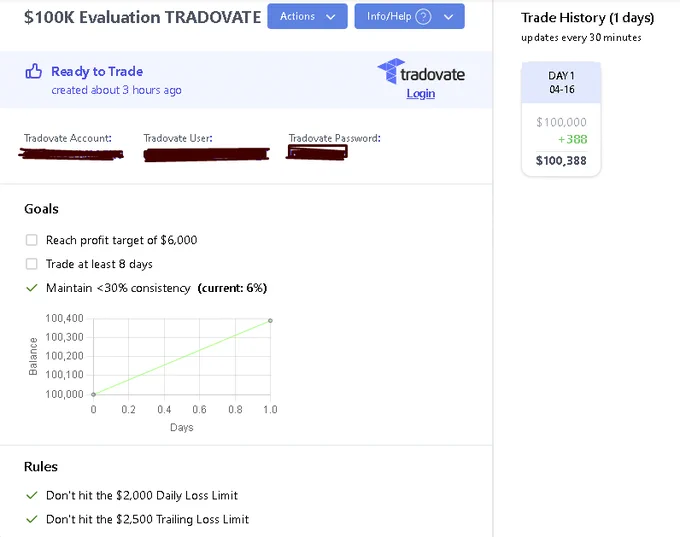
Task: Click 'Don't hit the $2,000 Daily Loss Limit'
Action: 142,495
